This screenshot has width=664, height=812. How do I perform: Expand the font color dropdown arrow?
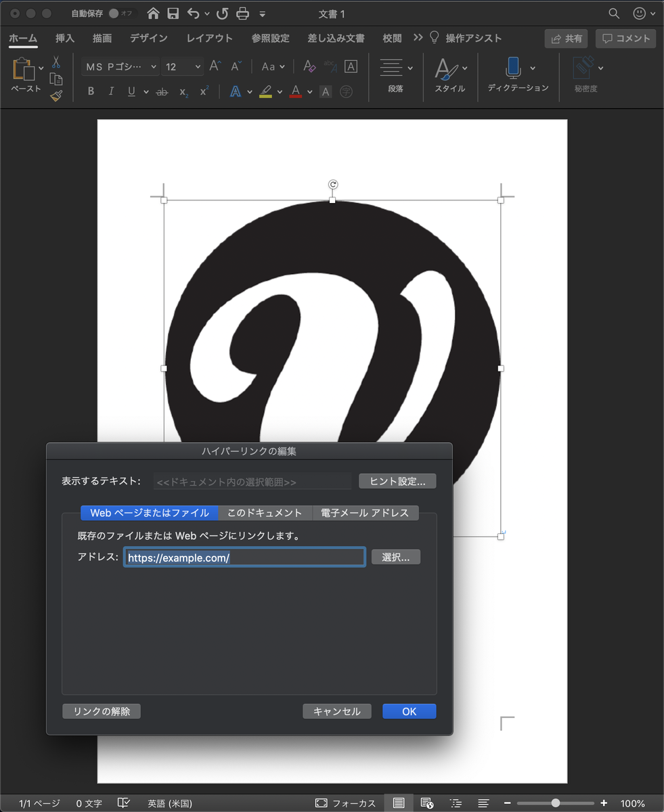(309, 92)
